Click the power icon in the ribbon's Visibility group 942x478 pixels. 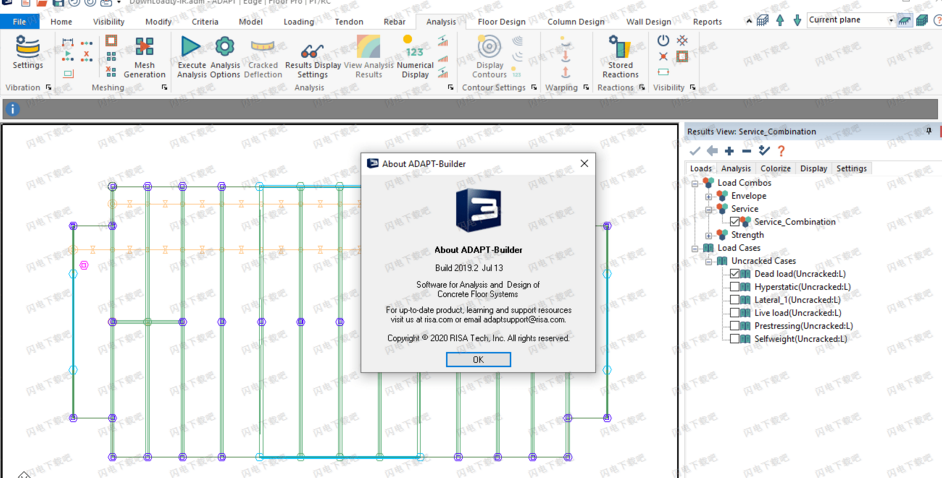[x=663, y=41]
